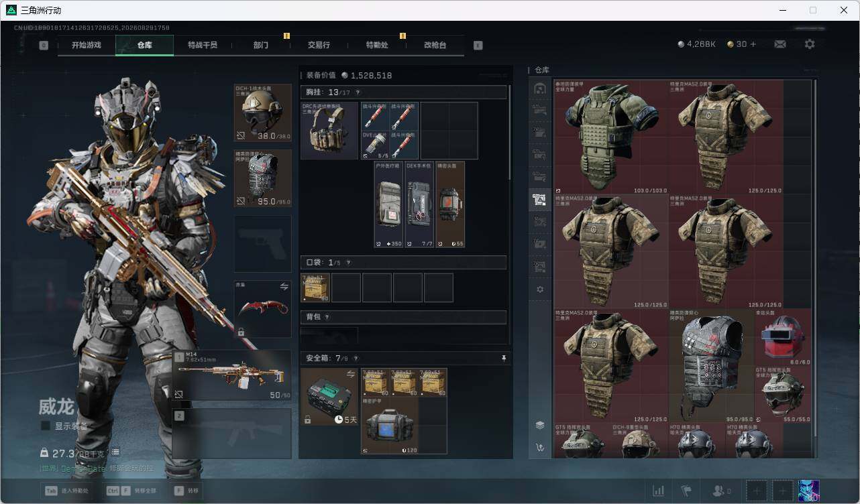Click the help icon beside 安全箱
This screenshot has width=860, height=504.
pos(355,359)
